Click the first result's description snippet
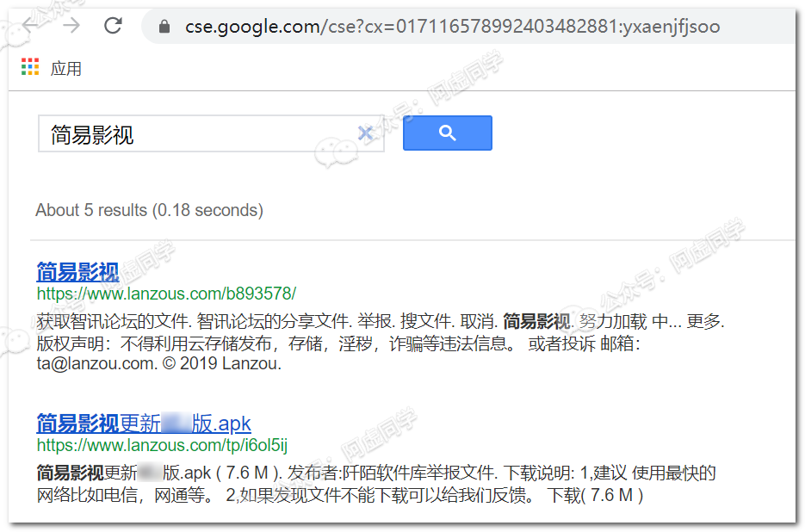805x532 pixels. tap(380, 343)
